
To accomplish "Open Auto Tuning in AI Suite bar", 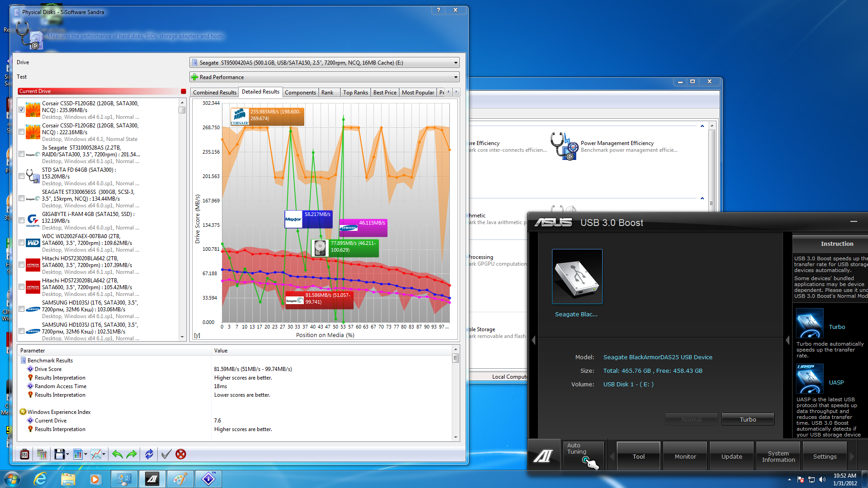I will [583, 455].
